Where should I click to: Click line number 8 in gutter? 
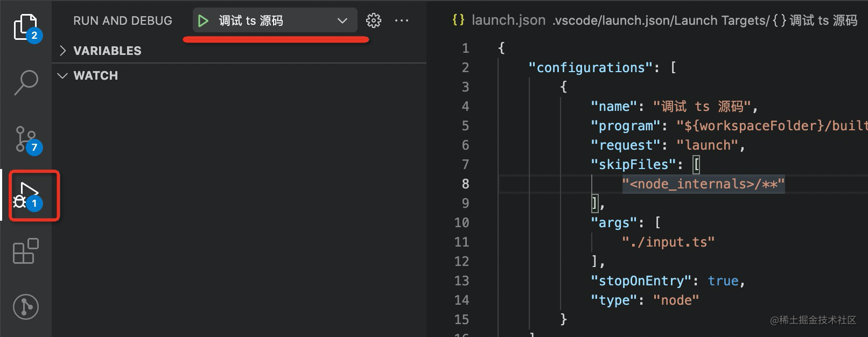465,184
